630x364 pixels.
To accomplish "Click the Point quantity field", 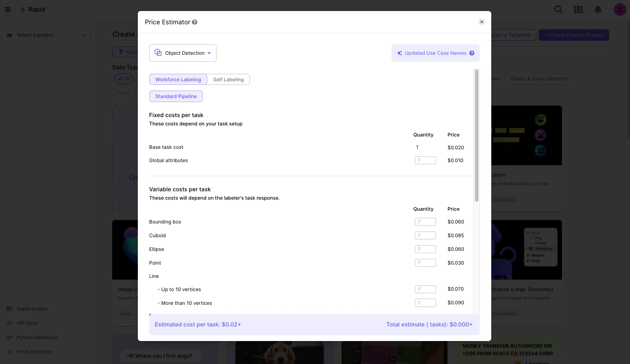I will pyautogui.click(x=425, y=263).
